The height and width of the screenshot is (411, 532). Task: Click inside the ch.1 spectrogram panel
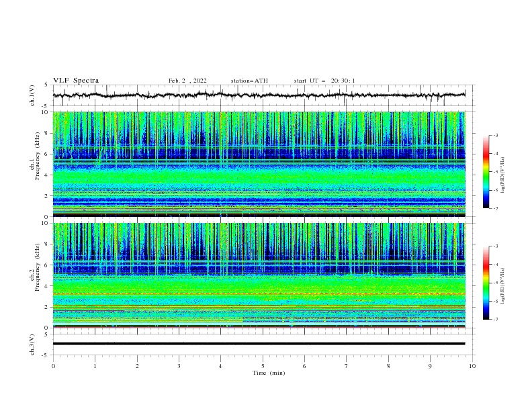coord(259,164)
